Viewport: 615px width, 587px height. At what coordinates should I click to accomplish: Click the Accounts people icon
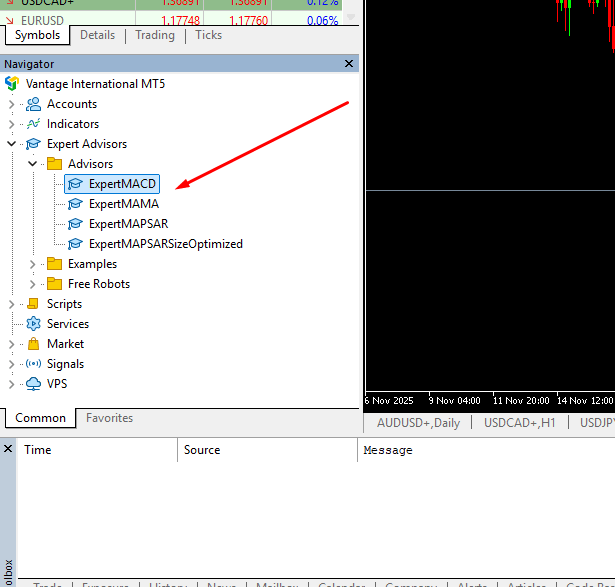[x=33, y=104]
